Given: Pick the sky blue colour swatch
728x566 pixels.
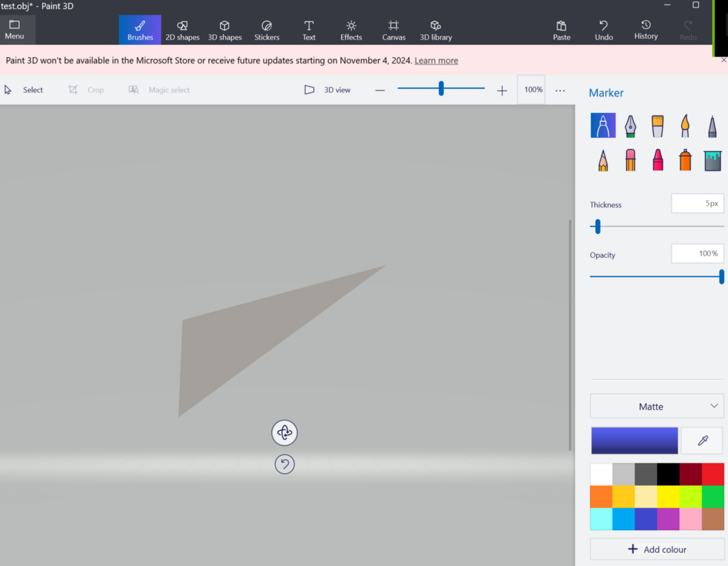Looking at the screenshot, I should (x=624, y=519).
